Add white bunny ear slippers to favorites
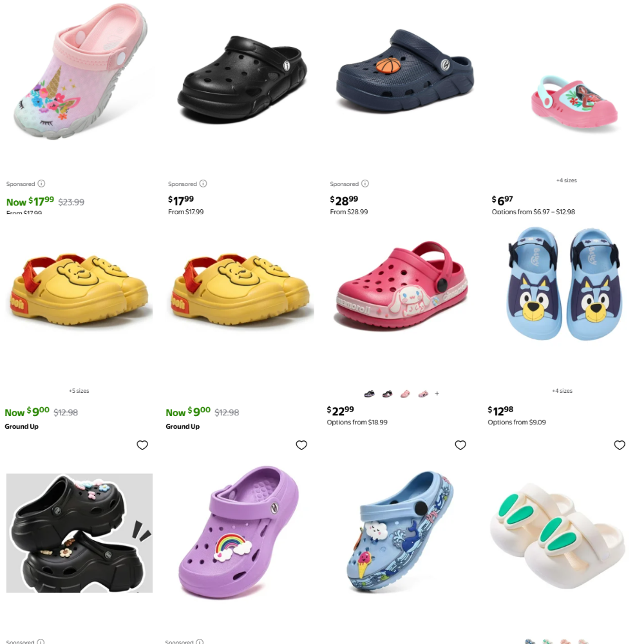Image resolution: width=644 pixels, height=644 pixels. (620, 445)
